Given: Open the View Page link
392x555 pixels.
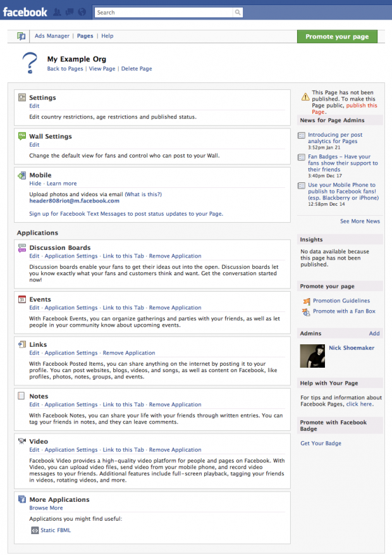Looking at the screenshot, I should click(102, 69).
